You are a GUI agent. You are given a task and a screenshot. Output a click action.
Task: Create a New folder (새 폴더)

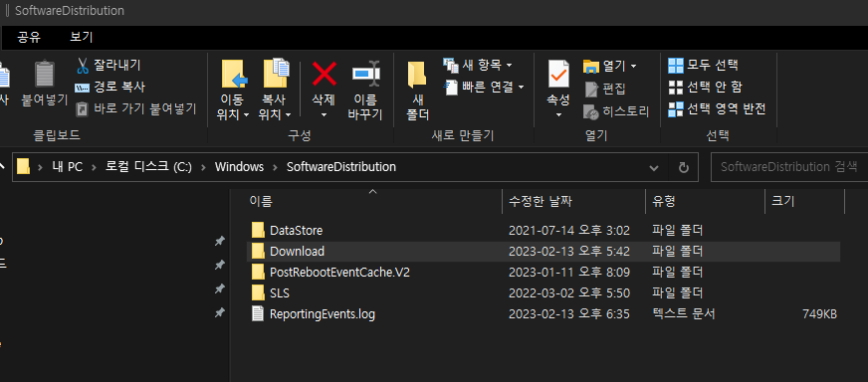tap(418, 91)
